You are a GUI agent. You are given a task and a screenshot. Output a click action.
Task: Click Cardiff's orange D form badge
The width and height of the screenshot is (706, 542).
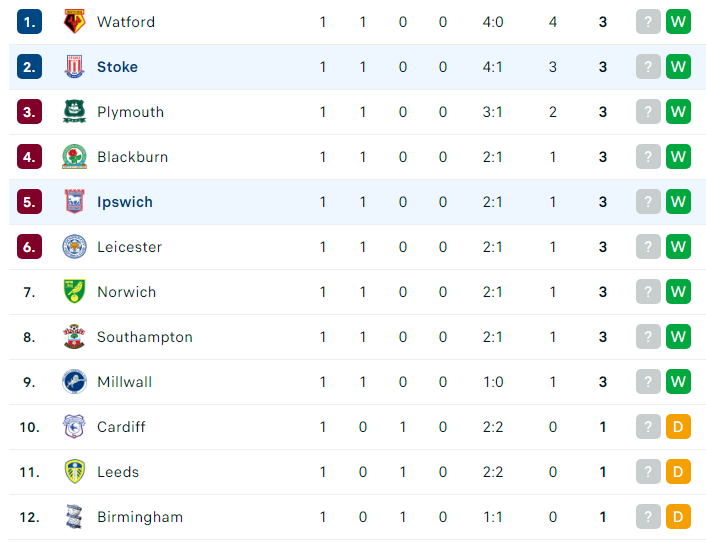678,427
